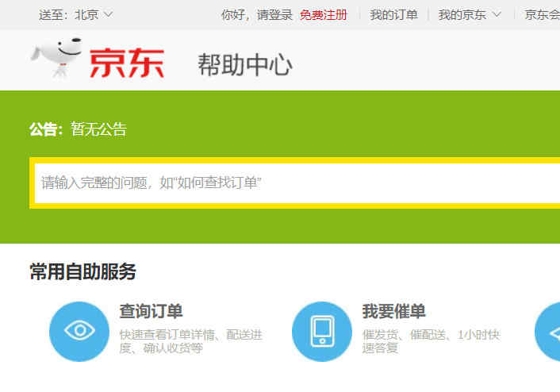Click the 你好，请登录 login link

256,14
